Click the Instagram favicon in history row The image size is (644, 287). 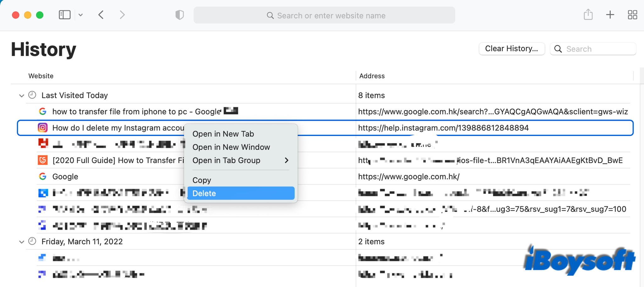pyautogui.click(x=43, y=128)
